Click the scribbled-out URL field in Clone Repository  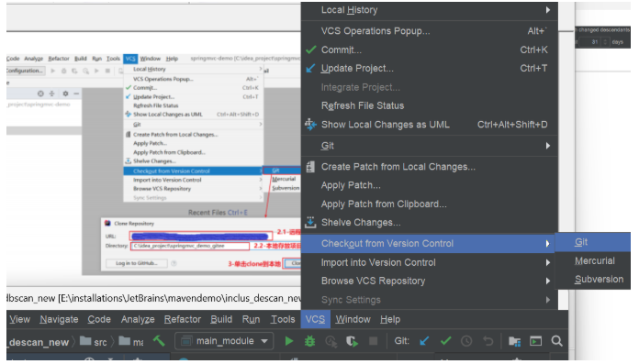pyautogui.click(x=201, y=236)
